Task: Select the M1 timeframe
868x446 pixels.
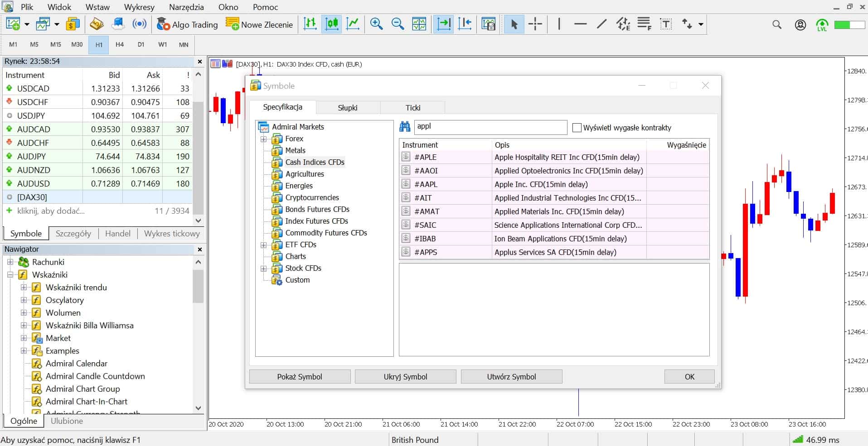Action: (x=13, y=44)
